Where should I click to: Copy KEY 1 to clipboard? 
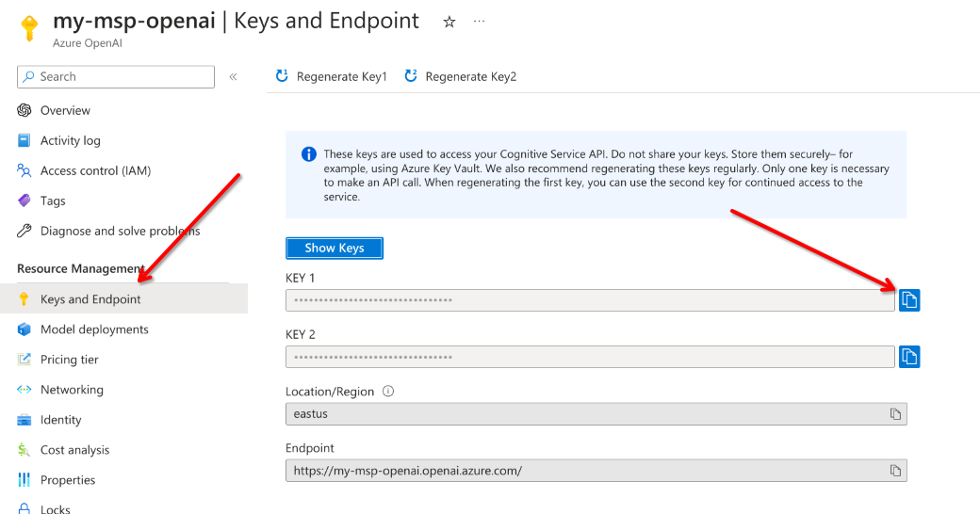pyautogui.click(x=908, y=300)
